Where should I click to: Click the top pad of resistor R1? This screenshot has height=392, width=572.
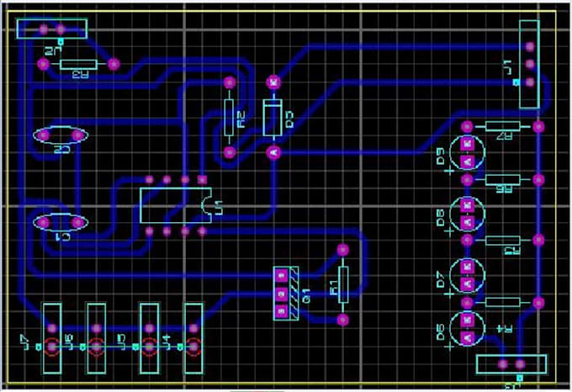(x=342, y=250)
